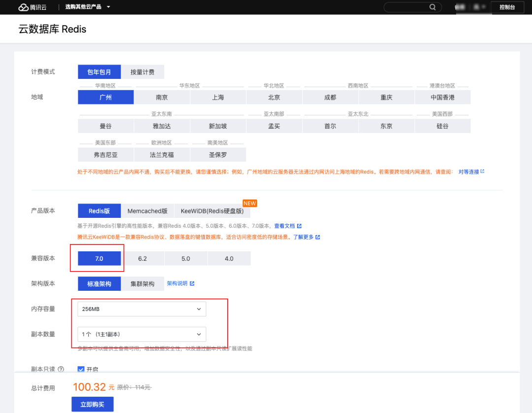Choose the 法兰克福 region
532x413 pixels.
pos(162,155)
